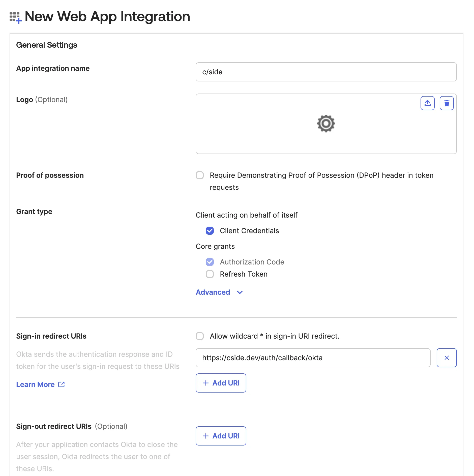Enable Require DPoP header in token requests

(200, 175)
